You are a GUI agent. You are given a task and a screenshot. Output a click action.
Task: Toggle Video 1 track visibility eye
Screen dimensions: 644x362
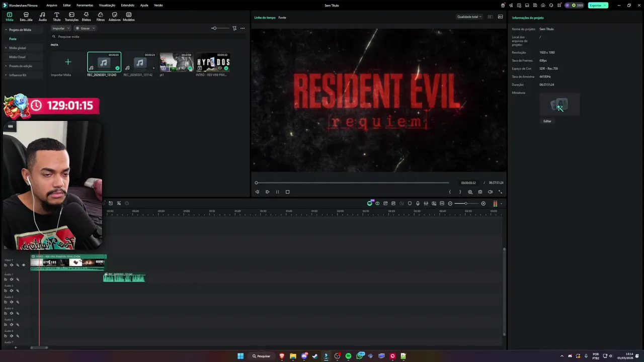point(23,265)
